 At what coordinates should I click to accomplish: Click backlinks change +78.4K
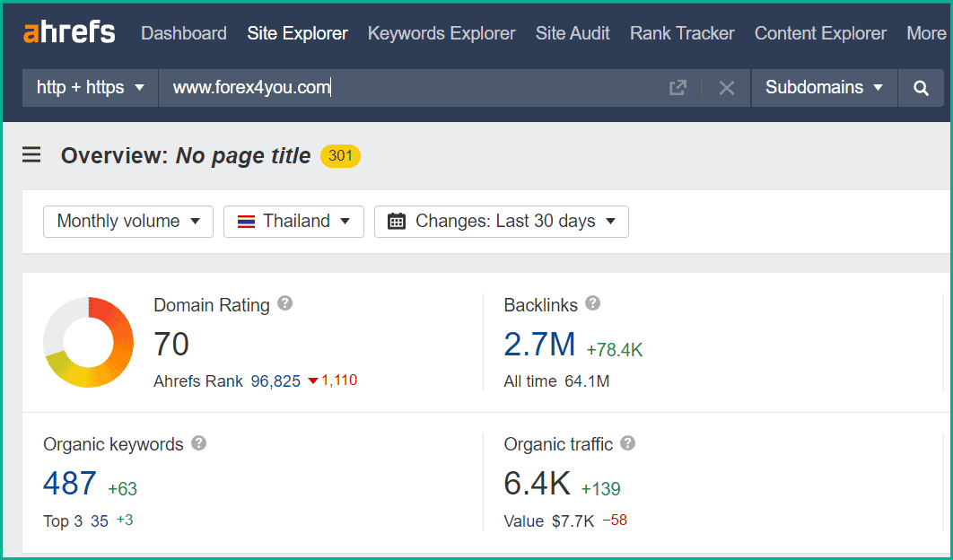pos(615,350)
